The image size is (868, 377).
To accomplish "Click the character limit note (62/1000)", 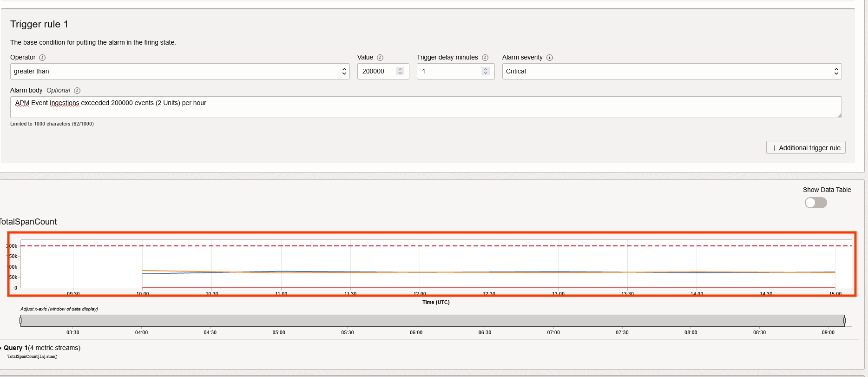I will pos(52,124).
